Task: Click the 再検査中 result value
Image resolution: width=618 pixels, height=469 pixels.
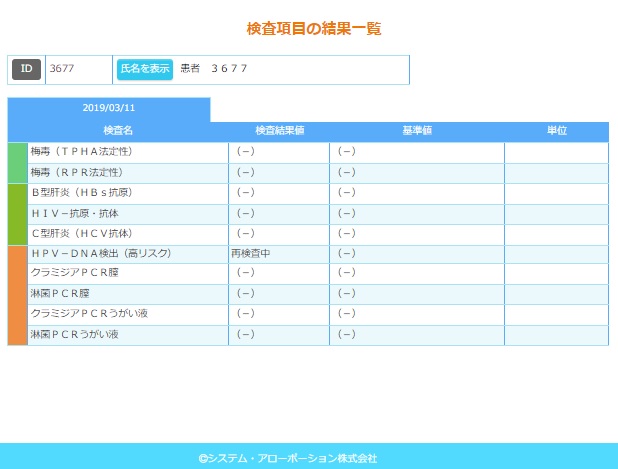Action: 250,254
